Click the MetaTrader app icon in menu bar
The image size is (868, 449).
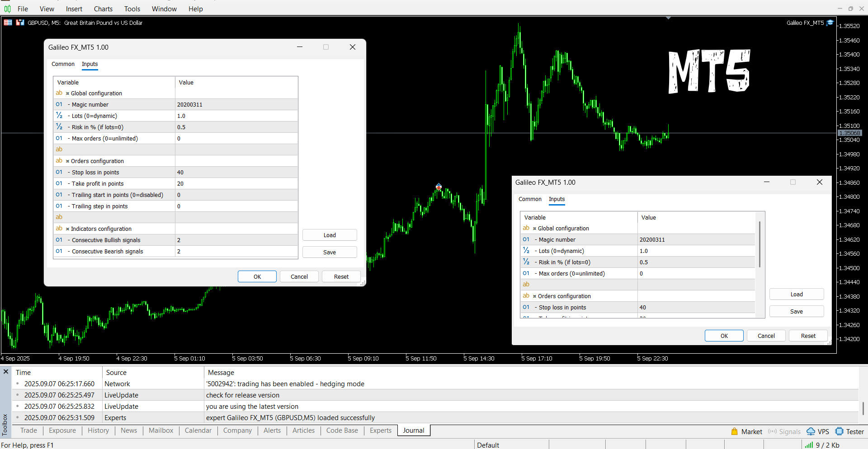(x=7, y=9)
